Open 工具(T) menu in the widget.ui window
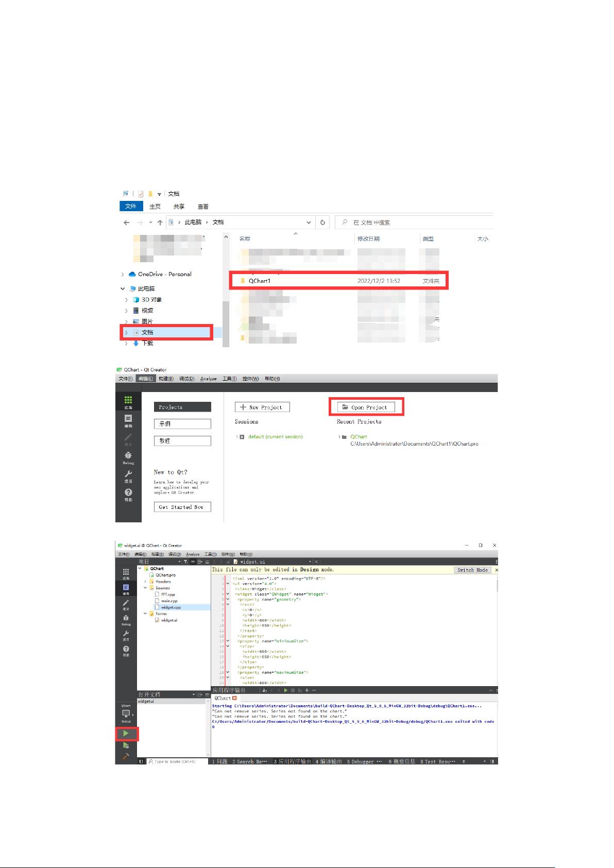This screenshot has height=868, width=614. coord(210,554)
